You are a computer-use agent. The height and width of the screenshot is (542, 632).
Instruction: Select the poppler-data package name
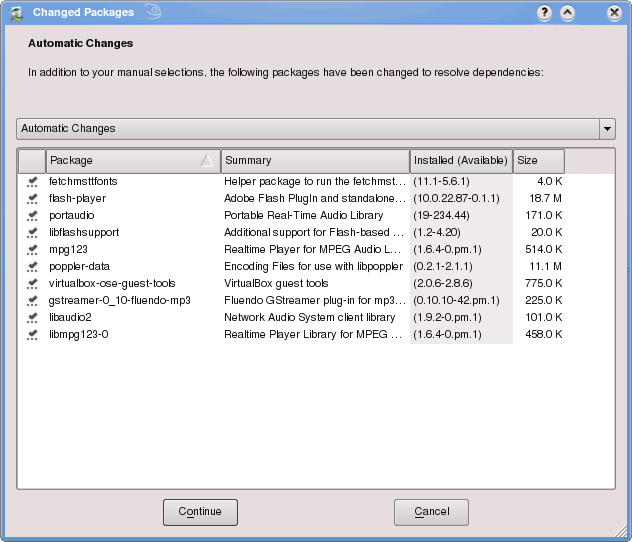click(79, 267)
